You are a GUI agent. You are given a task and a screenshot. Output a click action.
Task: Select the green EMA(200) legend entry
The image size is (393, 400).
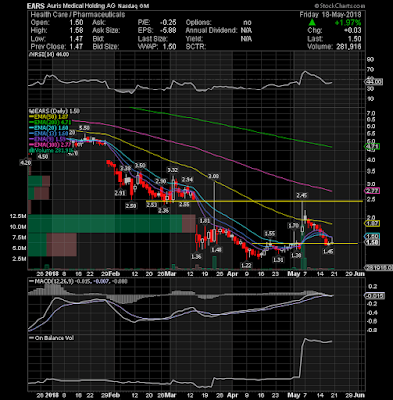50,122
